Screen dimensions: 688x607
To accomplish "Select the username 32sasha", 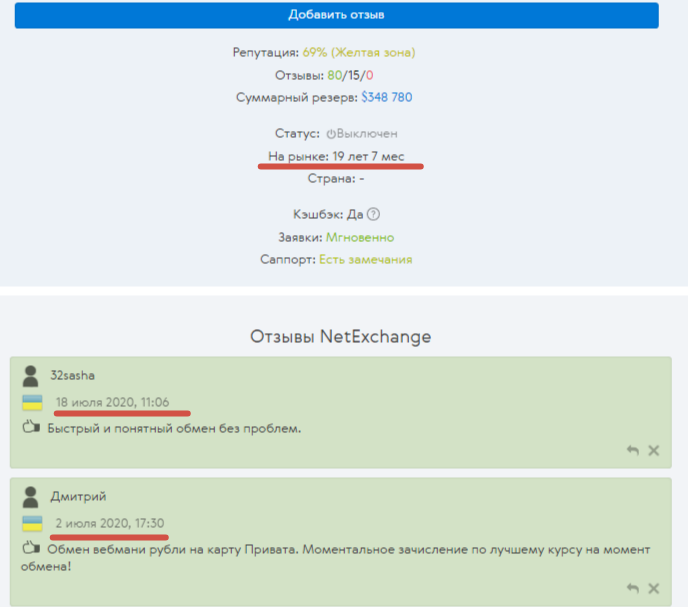I will point(72,376).
